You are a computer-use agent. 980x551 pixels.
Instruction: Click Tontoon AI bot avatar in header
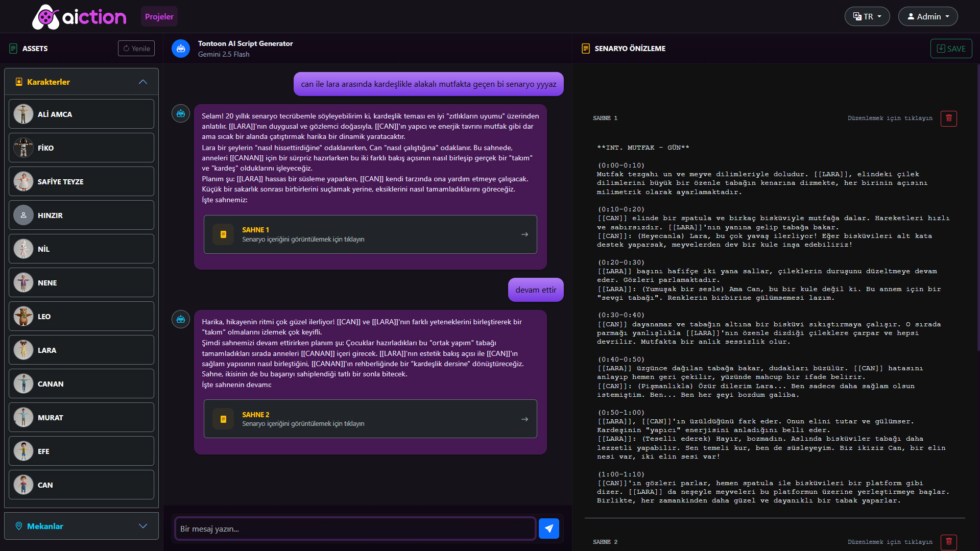[181, 49]
